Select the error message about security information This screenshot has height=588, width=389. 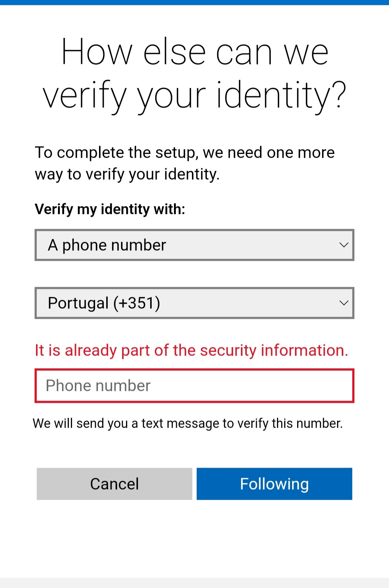point(192,350)
